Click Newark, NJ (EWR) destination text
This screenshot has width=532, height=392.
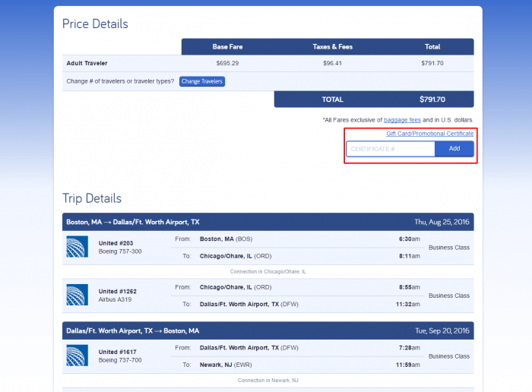[226, 365]
